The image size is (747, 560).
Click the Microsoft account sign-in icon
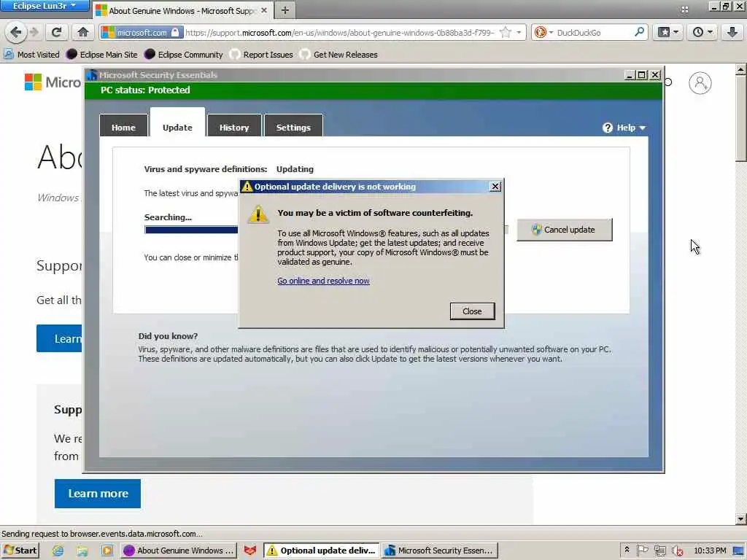[700, 83]
